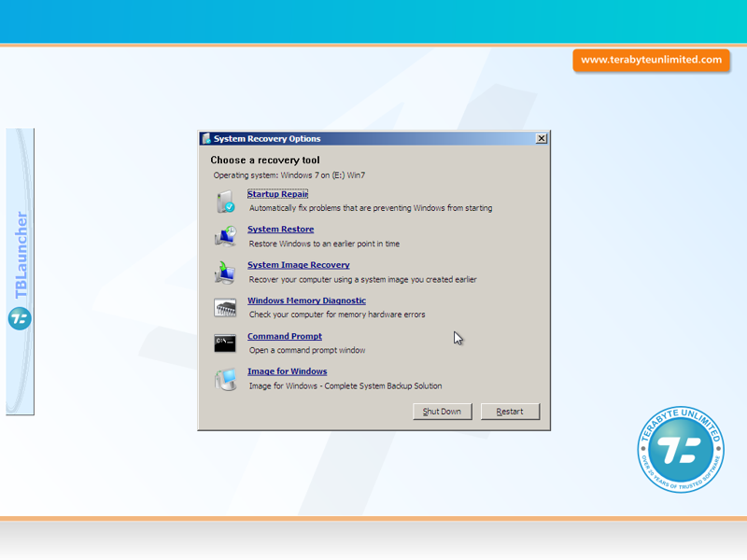The height and width of the screenshot is (560, 747).
Task: Open the System Restore link
Action: pos(281,229)
